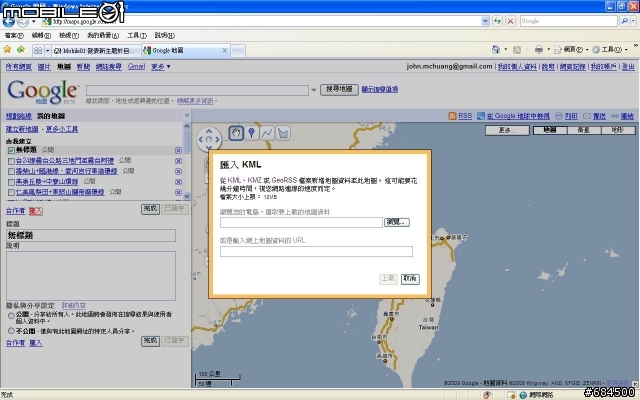Delete the third listed map using X icon
Viewport: 640px width, 400px height.
[178, 171]
